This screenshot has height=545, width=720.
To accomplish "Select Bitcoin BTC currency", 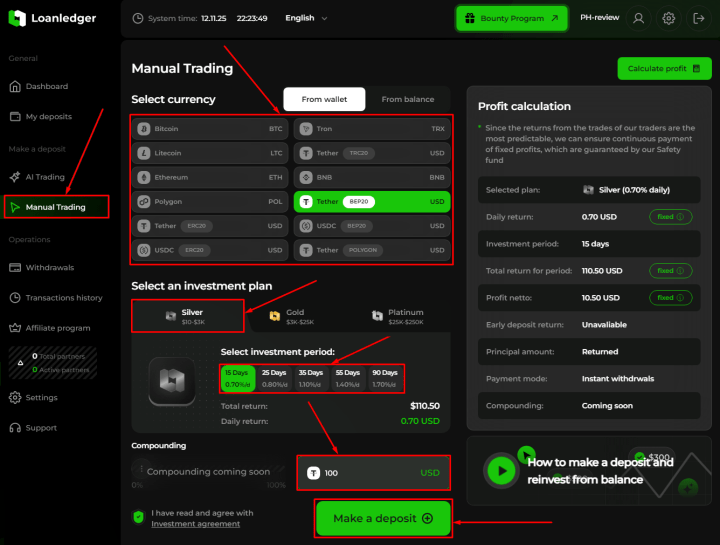I will click(x=210, y=129).
